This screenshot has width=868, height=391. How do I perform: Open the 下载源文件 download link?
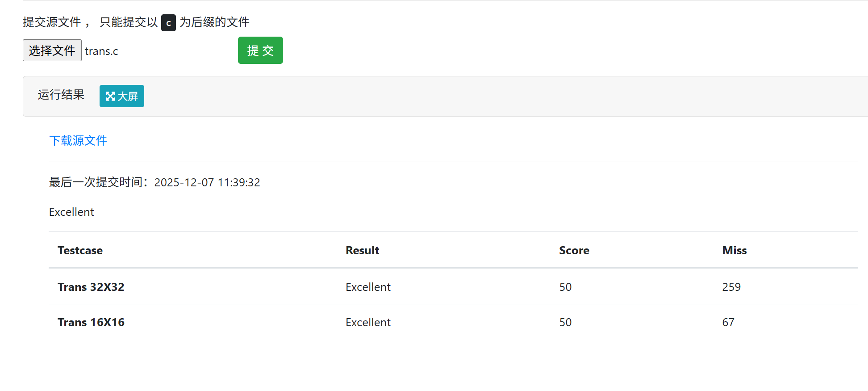click(78, 141)
